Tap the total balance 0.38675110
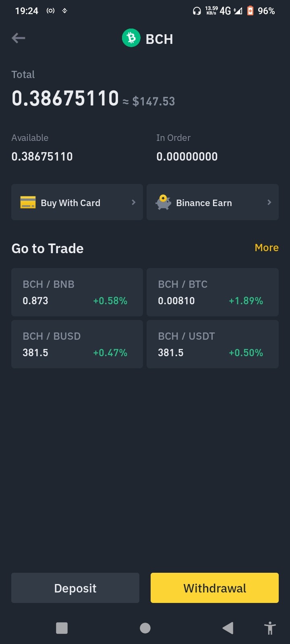The height and width of the screenshot is (644, 290). coord(65,99)
